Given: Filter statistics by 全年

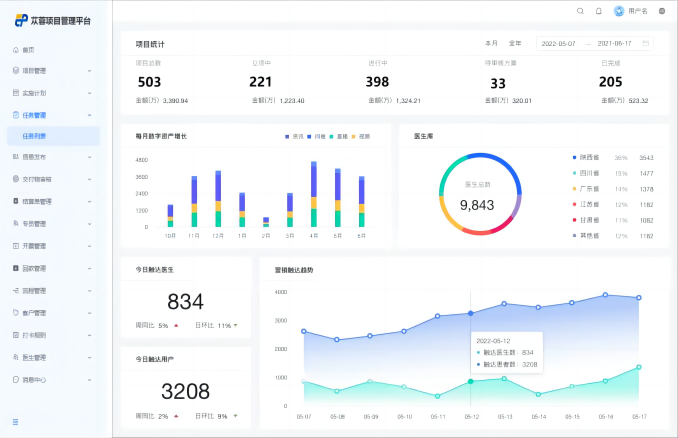Looking at the screenshot, I should click(515, 44).
